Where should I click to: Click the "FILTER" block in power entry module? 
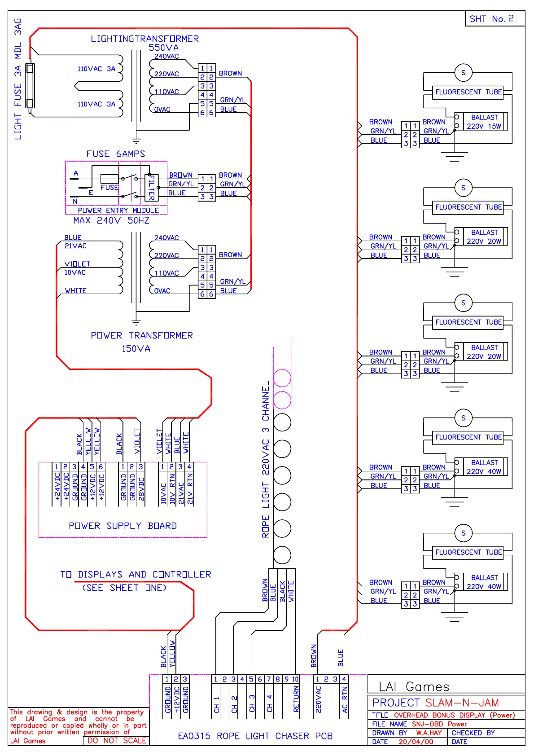[x=152, y=187]
